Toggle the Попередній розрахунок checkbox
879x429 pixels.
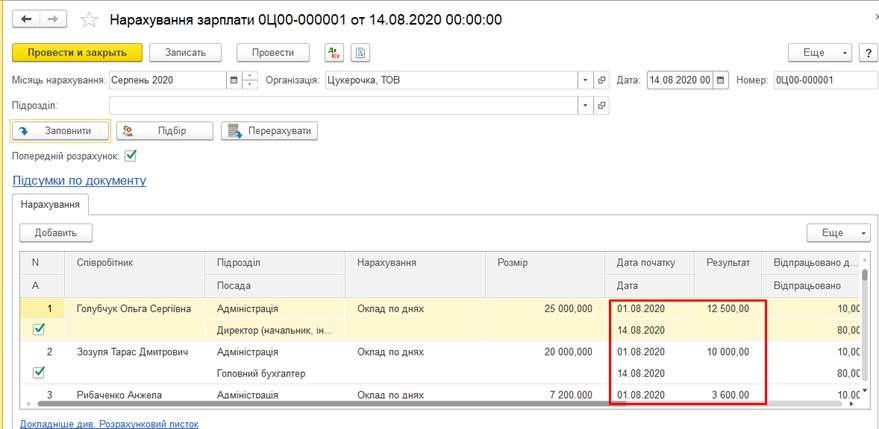[131, 156]
